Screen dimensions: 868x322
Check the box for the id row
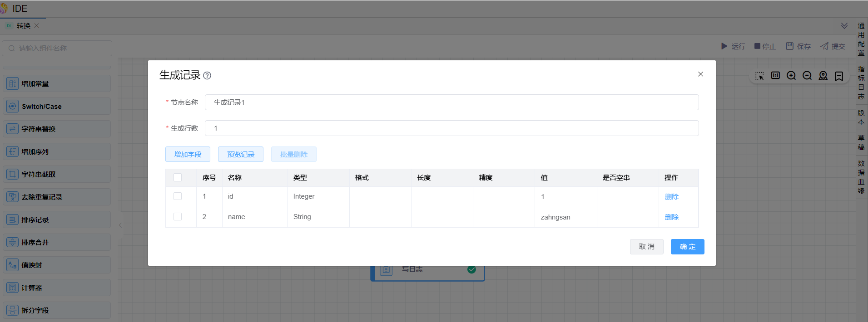pos(178,196)
